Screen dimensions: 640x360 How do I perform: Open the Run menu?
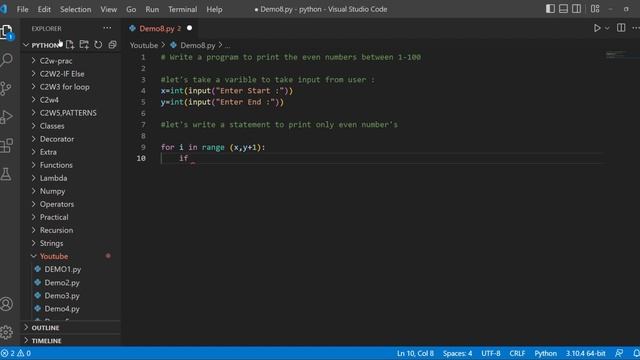point(152,9)
